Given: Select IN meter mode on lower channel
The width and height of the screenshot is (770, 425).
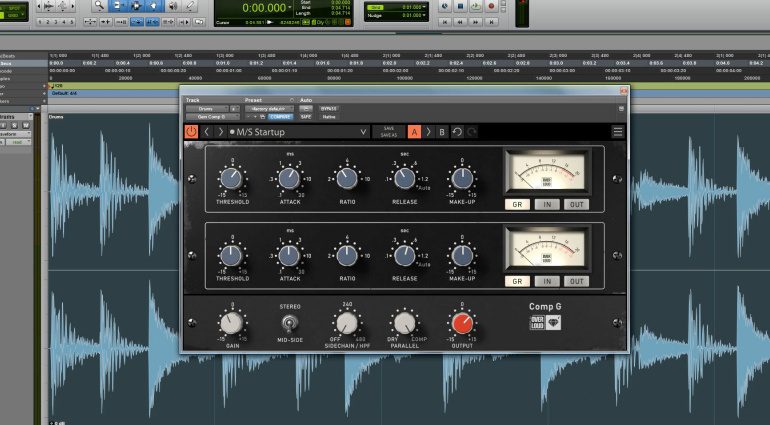Looking at the screenshot, I should coord(547,281).
